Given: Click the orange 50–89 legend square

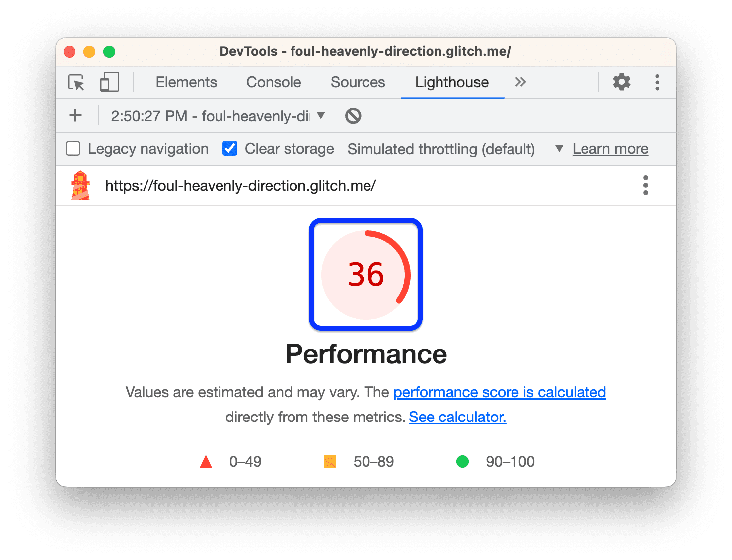Looking at the screenshot, I should [x=330, y=461].
